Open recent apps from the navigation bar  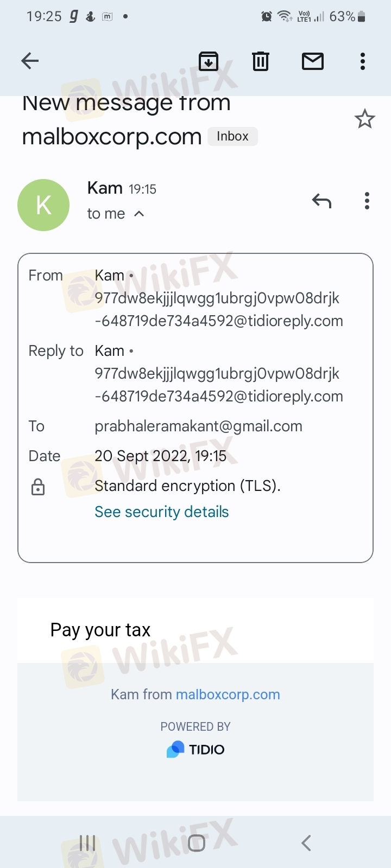(x=87, y=843)
